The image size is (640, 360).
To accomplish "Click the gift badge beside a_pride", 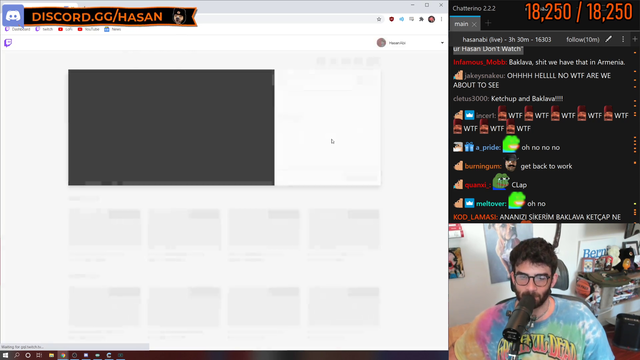I will 469,147.
